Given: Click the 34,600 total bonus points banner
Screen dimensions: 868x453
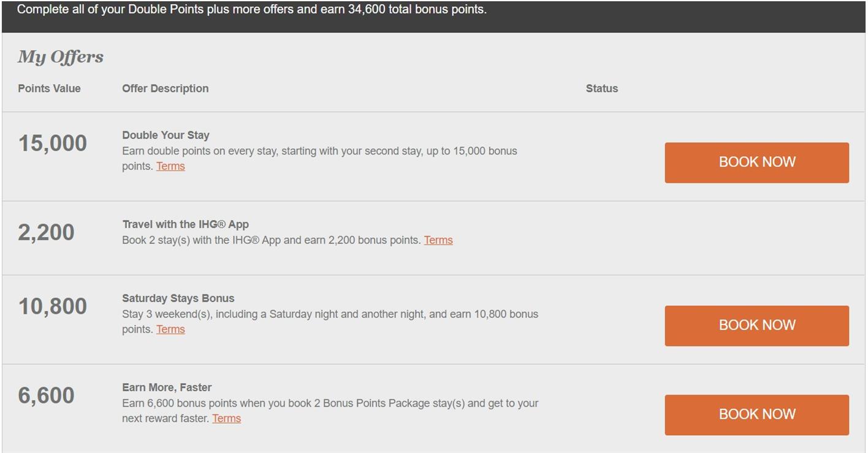Looking at the screenshot, I should [x=252, y=10].
